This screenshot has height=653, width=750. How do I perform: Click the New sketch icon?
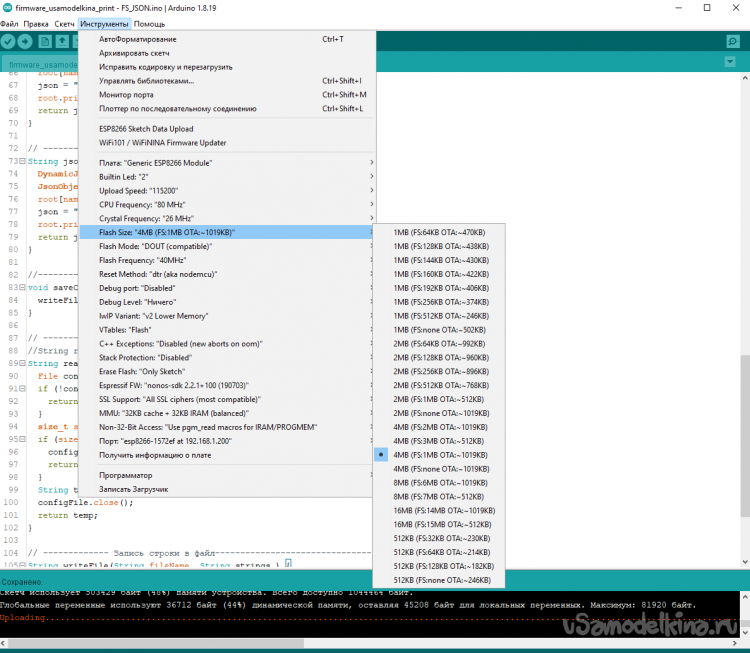click(45, 41)
